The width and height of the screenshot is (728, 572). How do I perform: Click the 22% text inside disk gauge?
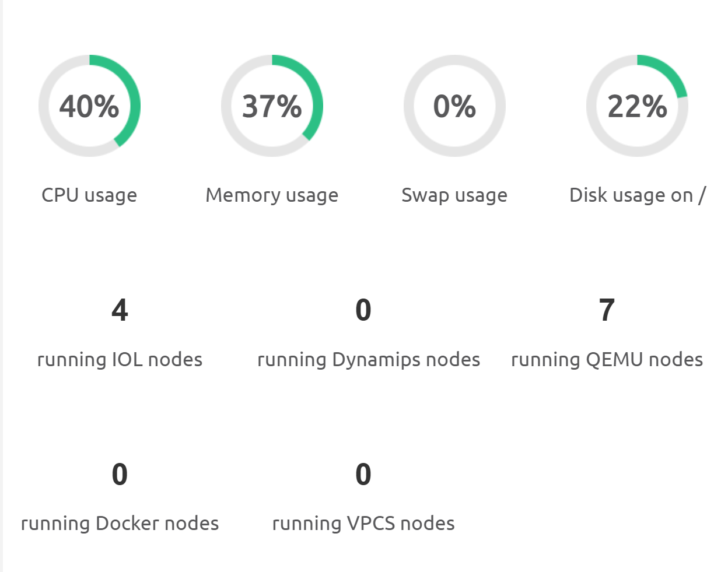click(x=637, y=107)
